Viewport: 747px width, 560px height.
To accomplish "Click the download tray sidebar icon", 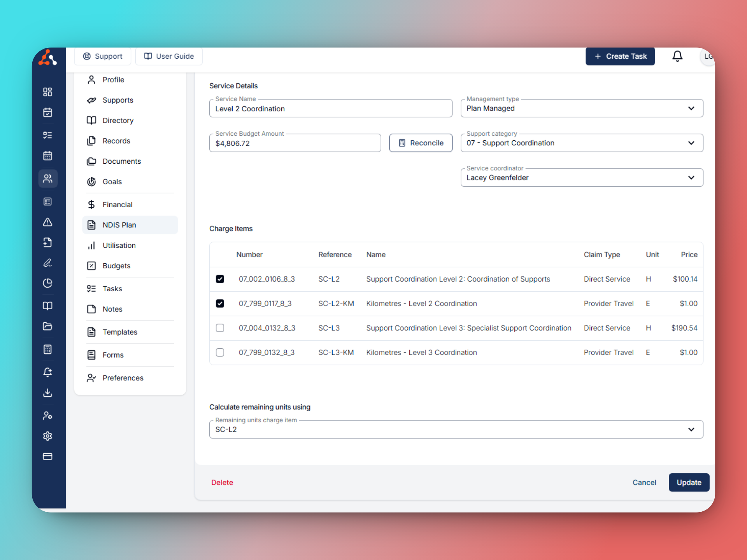I will pos(47,393).
